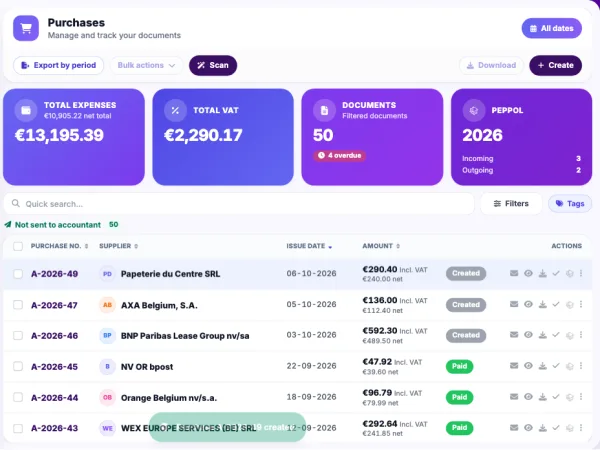
Task: Open the Filters panel
Action: click(x=511, y=204)
